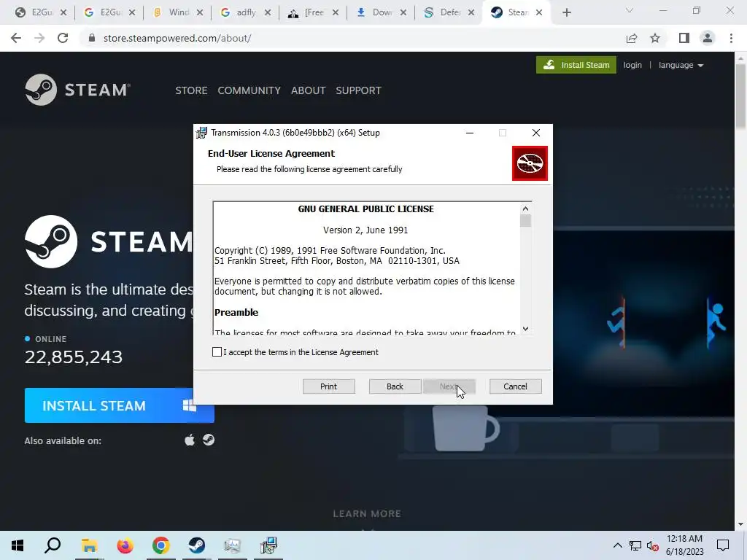Click the browser page scrollbar thumb
This screenshot has height=560, width=747.
[740, 96]
